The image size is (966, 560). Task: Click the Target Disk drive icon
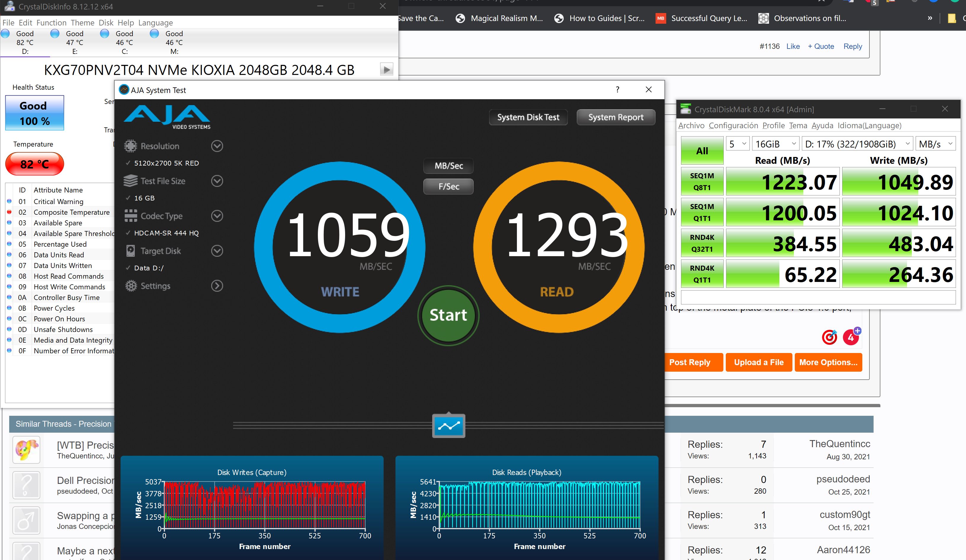click(130, 251)
